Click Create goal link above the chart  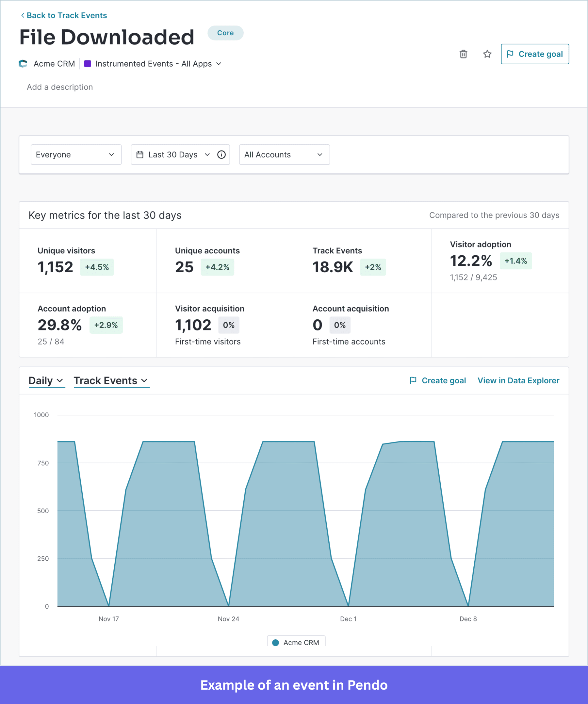coord(438,380)
